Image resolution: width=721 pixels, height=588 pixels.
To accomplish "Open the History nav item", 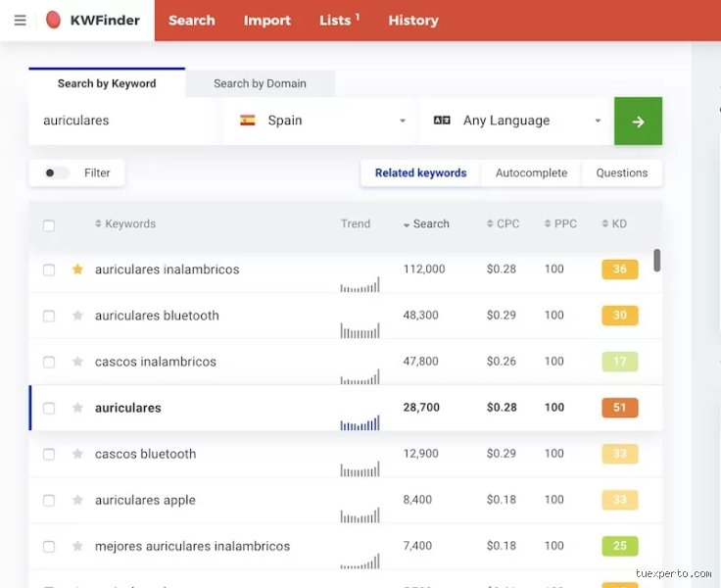I will tap(413, 21).
